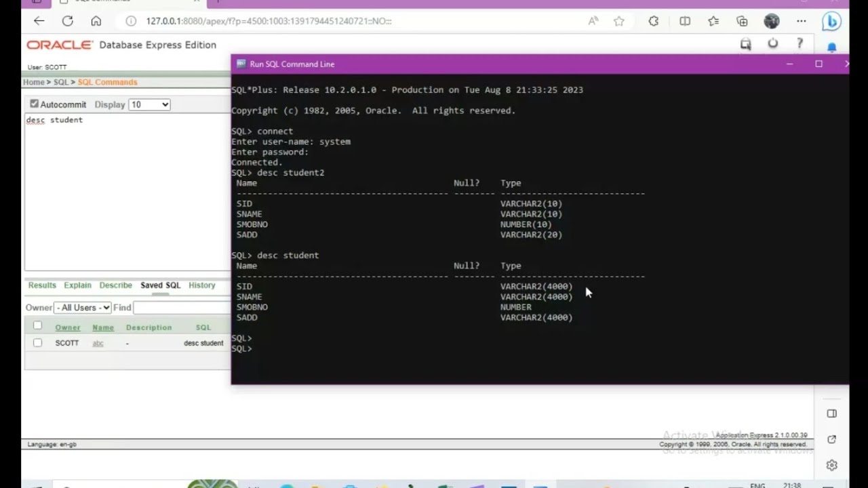Go to Home in the breadcrumb
The image size is (868, 488).
pos(34,82)
